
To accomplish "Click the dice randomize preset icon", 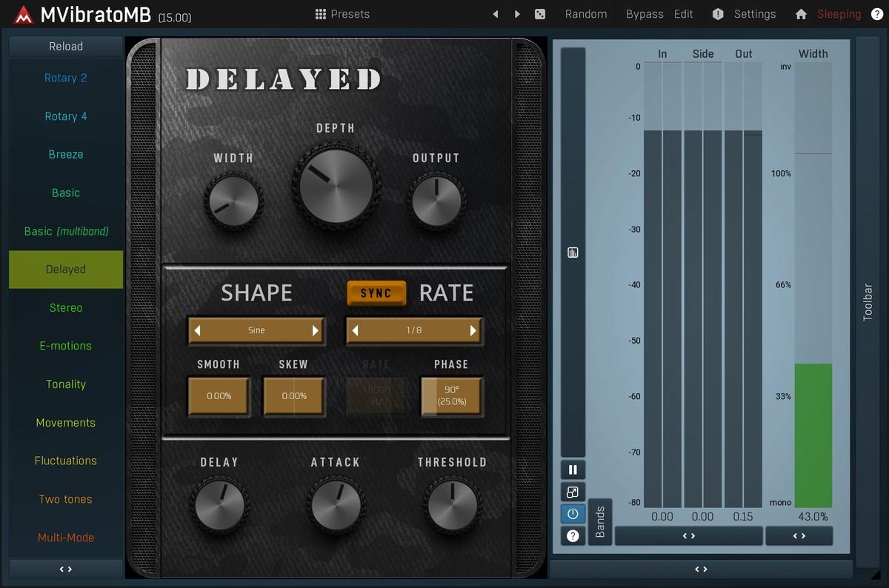I will tap(540, 14).
